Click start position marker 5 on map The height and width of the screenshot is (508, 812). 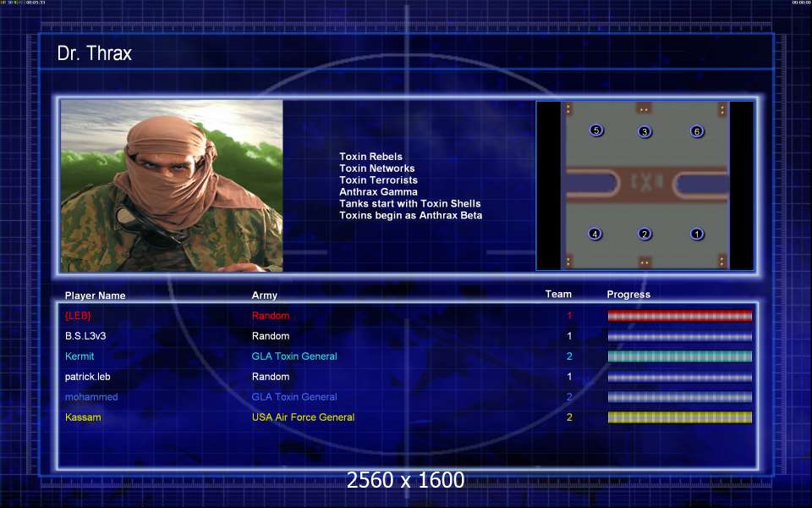pos(596,130)
